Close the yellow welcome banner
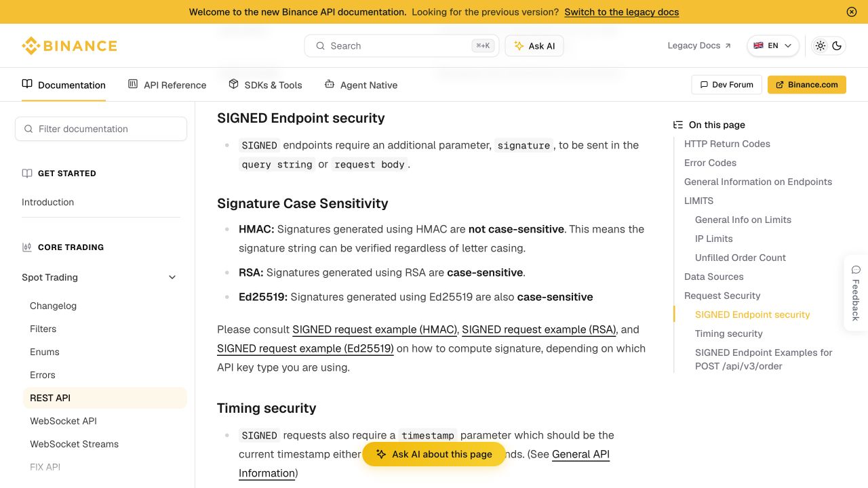The image size is (868, 488). coord(852,12)
